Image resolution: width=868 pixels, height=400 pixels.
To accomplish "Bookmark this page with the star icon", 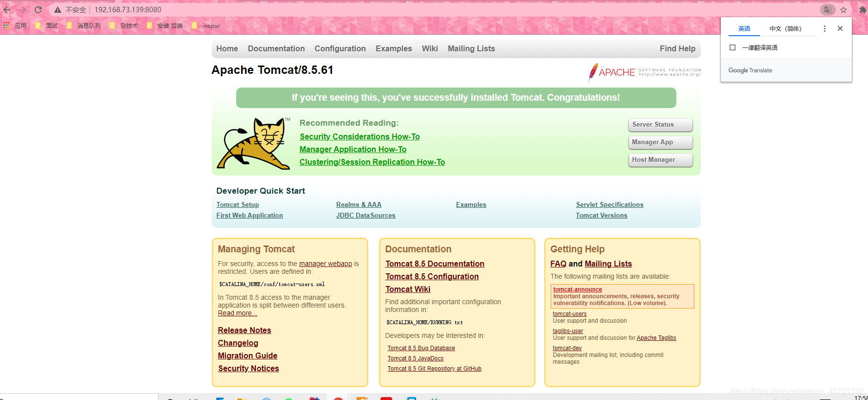I will (x=844, y=10).
